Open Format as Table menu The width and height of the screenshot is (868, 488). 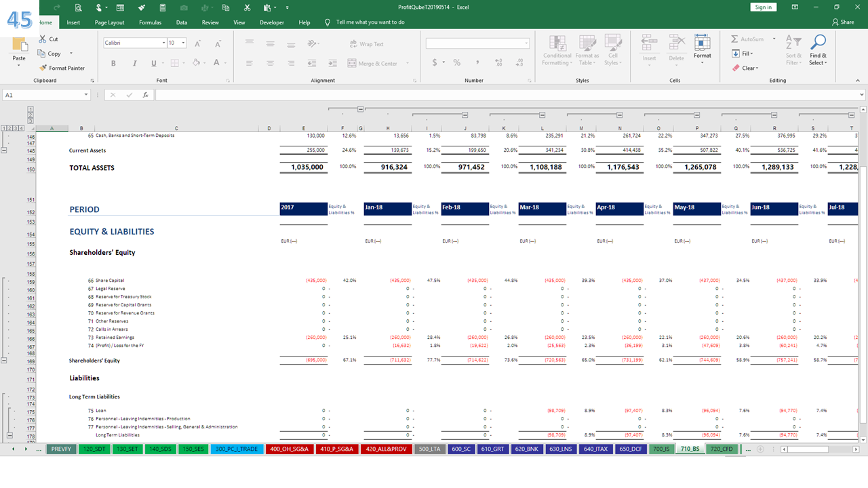pos(587,50)
